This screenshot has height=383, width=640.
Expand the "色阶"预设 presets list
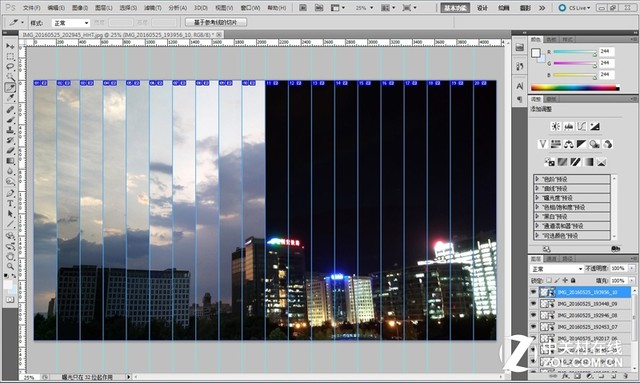point(572,179)
